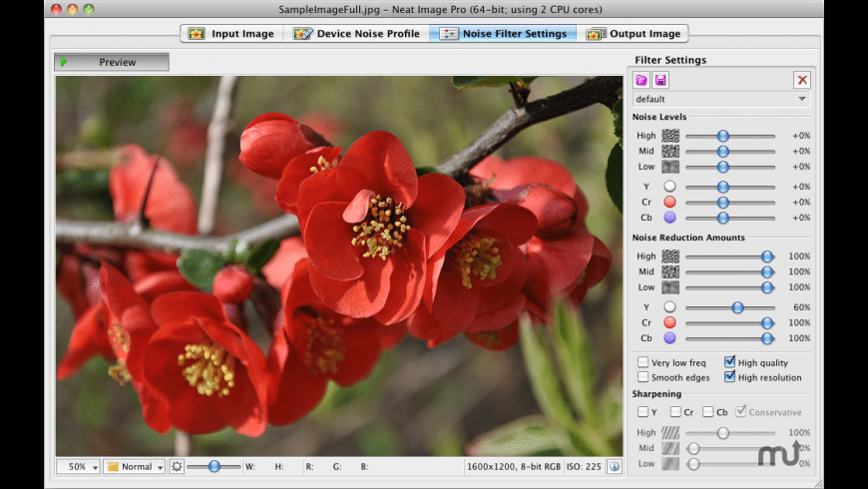The image size is (868, 489).
Task: Click the Sharpening Low frequency icon
Action: (670, 463)
